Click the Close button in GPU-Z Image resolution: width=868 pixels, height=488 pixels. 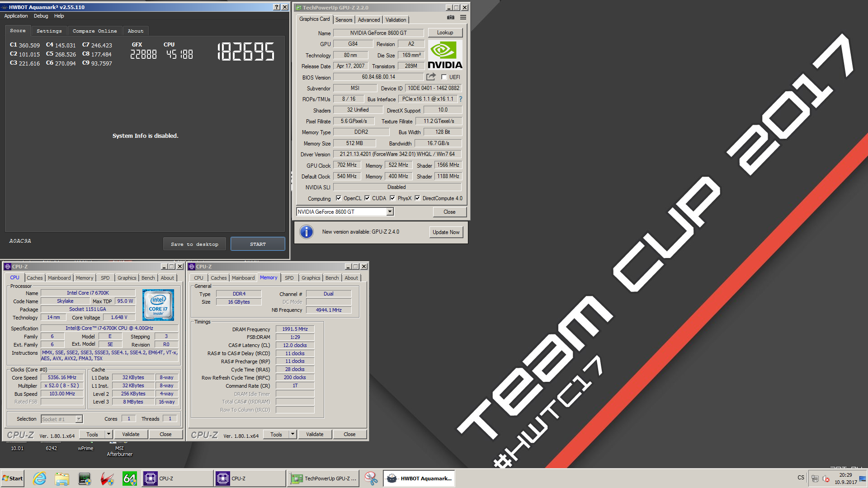[x=449, y=211]
